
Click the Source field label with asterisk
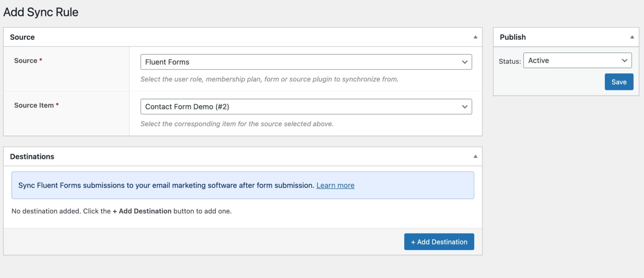(x=28, y=60)
